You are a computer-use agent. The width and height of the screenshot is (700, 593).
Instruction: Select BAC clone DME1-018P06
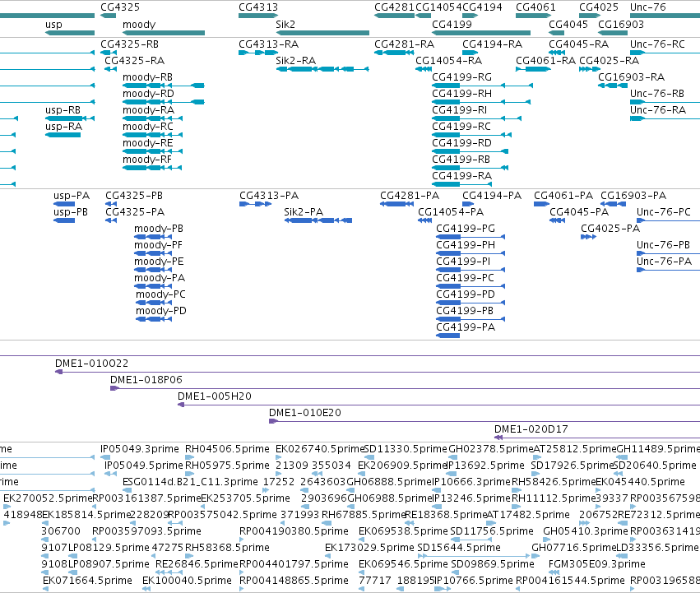click(x=146, y=380)
